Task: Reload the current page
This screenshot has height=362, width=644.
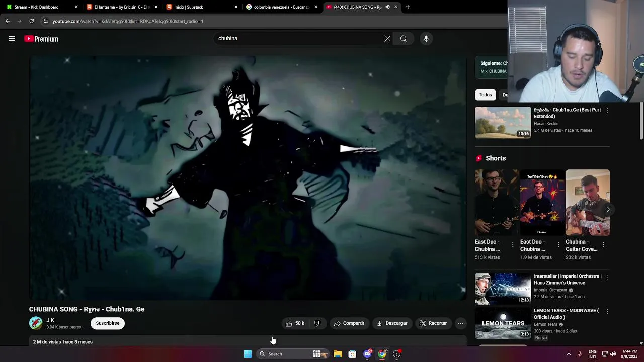Action: tap(31, 21)
